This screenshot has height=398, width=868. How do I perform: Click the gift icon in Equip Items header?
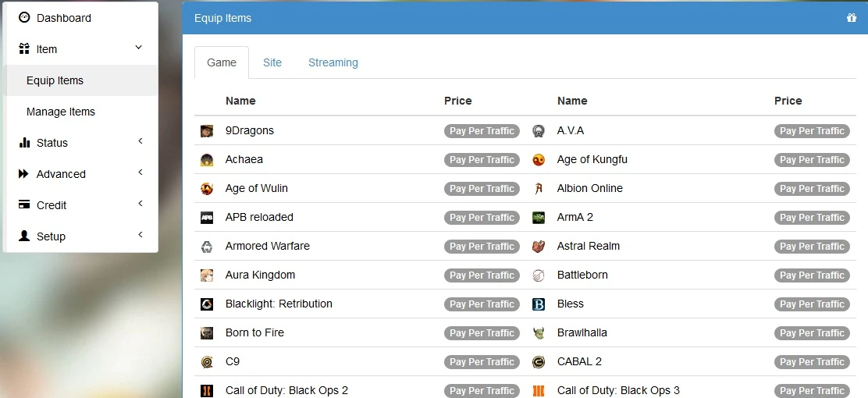point(852,18)
